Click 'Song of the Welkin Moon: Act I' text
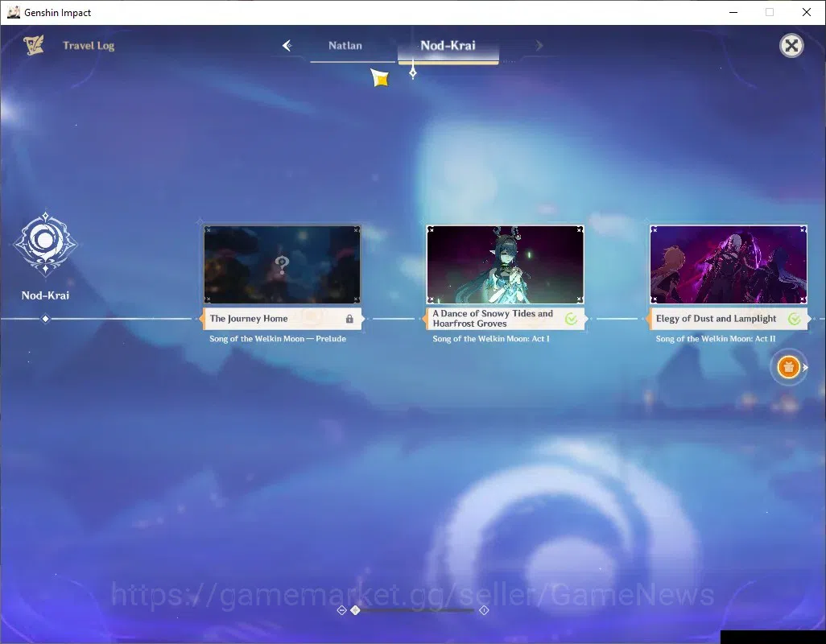 (491, 339)
